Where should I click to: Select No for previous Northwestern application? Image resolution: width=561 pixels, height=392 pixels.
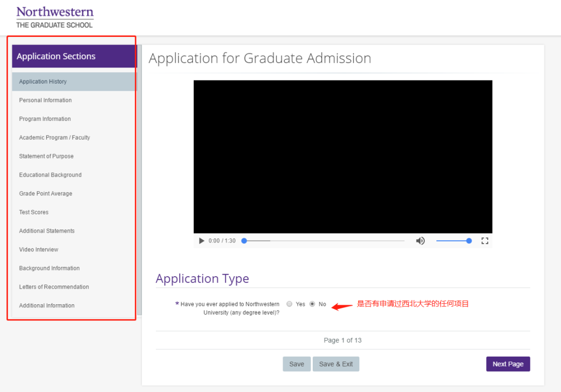[312, 304]
